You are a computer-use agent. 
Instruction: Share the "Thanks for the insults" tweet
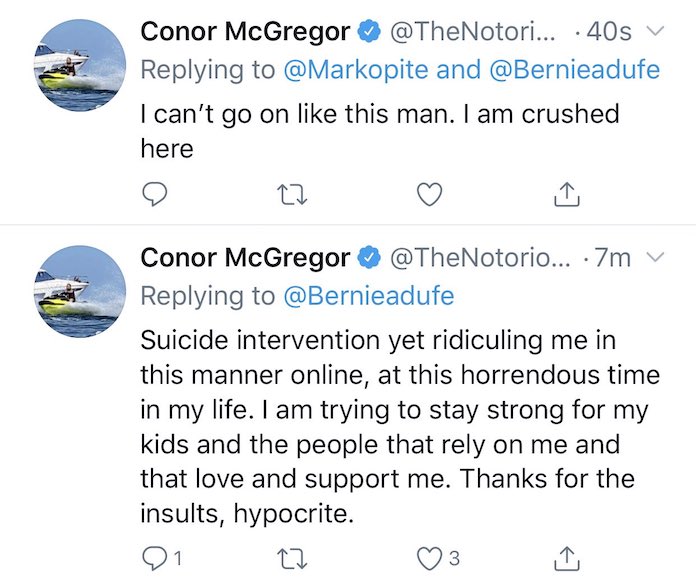pos(567,556)
